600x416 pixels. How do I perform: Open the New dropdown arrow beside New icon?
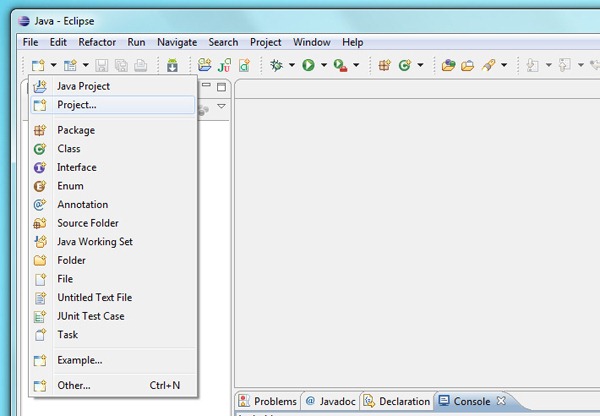[54, 65]
